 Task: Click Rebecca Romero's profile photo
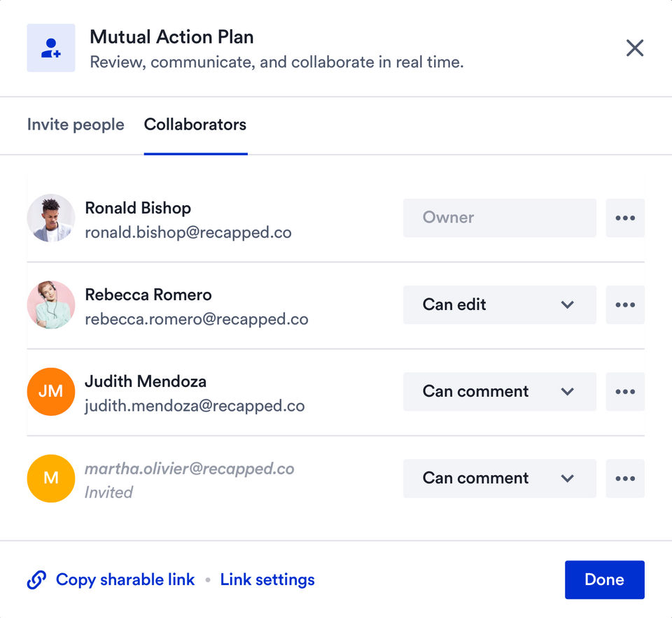tap(51, 304)
